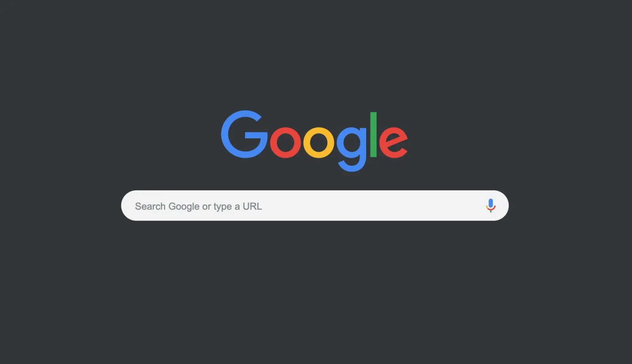This screenshot has height=364, width=632.
Task: Start voice search with the microphone icon
Action: pos(491,206)
